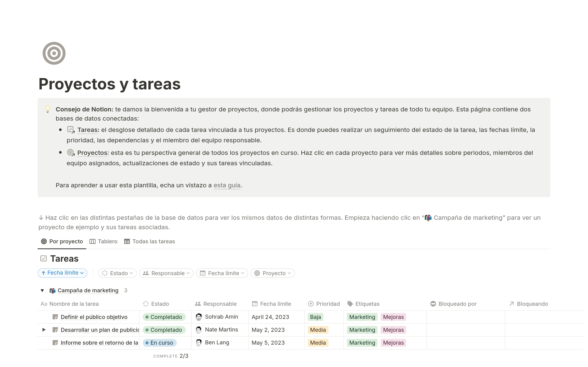Screen dimensions: 588x367
Task: Click the page icon of Definir el público objetivo
Action: pos(55,317)
